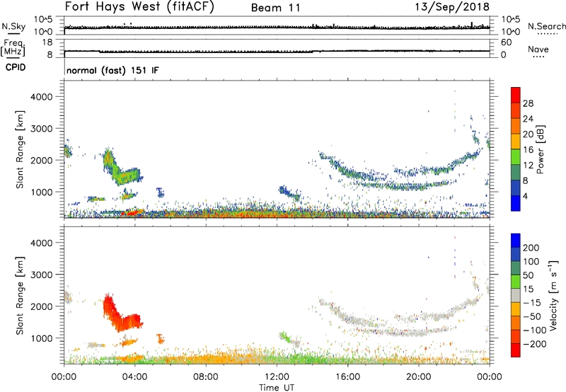The image size is (566, 392).
Task: Click the '3000' tick on velocity panel
Action: tap(42, 275)
